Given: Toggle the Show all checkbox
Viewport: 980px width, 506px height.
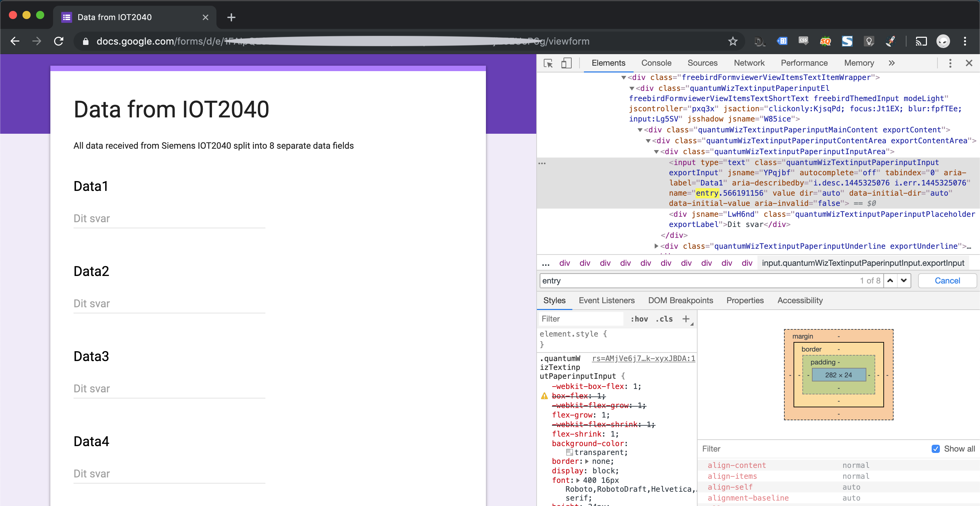Looking at the screenshot, I should [935, 449].
